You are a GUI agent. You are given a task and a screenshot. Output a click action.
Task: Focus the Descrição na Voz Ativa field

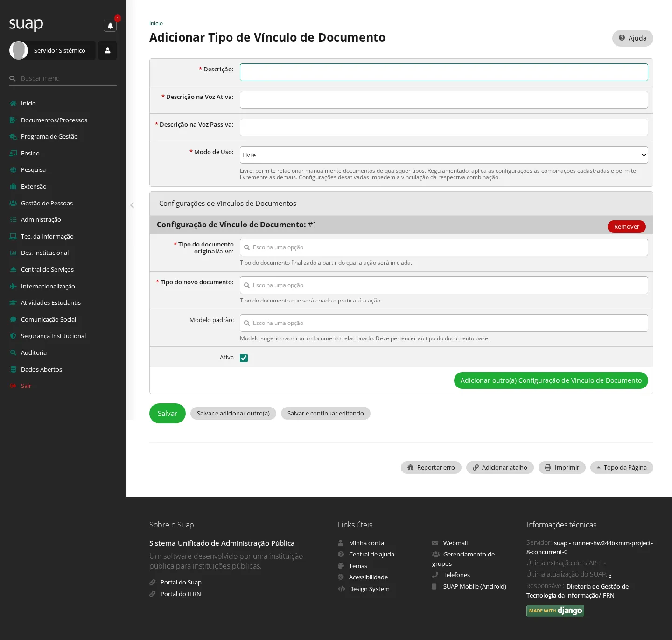coord(444,100)
